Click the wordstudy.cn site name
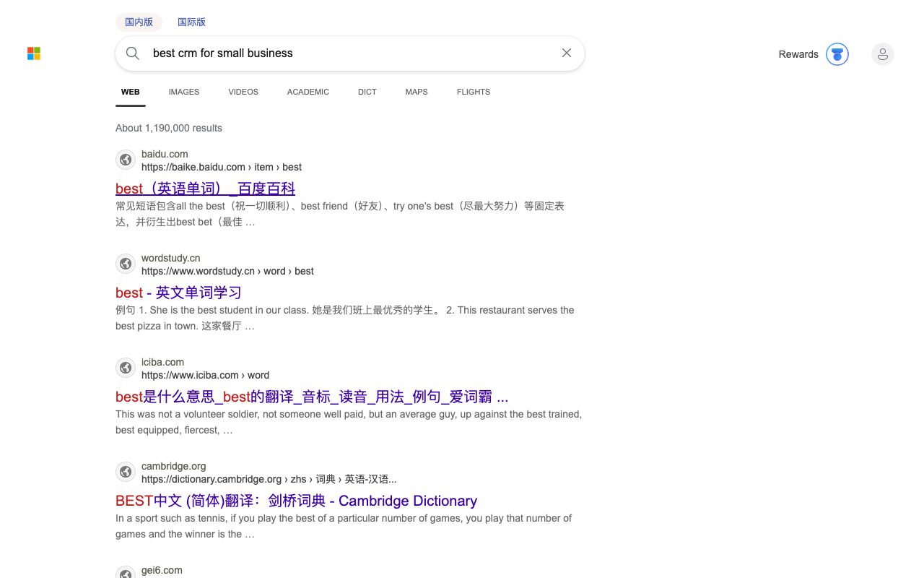924x578 pixels. (171, 258)
